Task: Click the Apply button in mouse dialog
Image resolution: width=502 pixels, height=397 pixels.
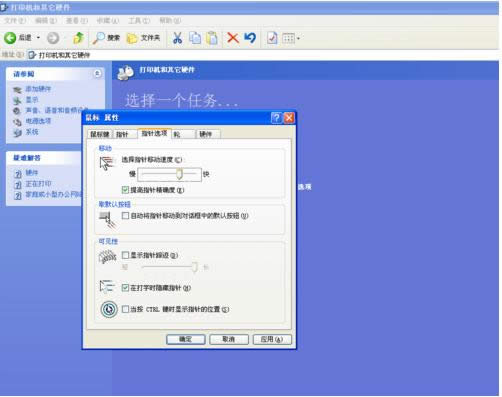Action: (x=272, y=339)
